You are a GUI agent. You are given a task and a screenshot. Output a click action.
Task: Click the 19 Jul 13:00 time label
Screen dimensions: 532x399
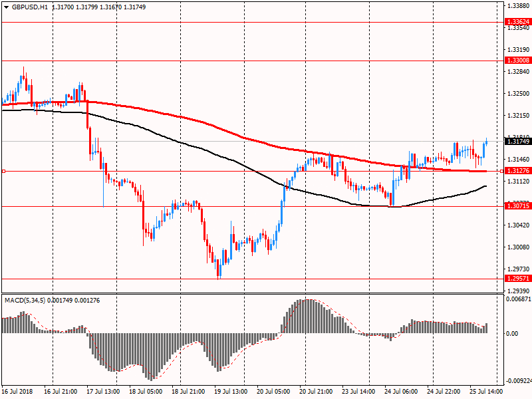point(231,392)
